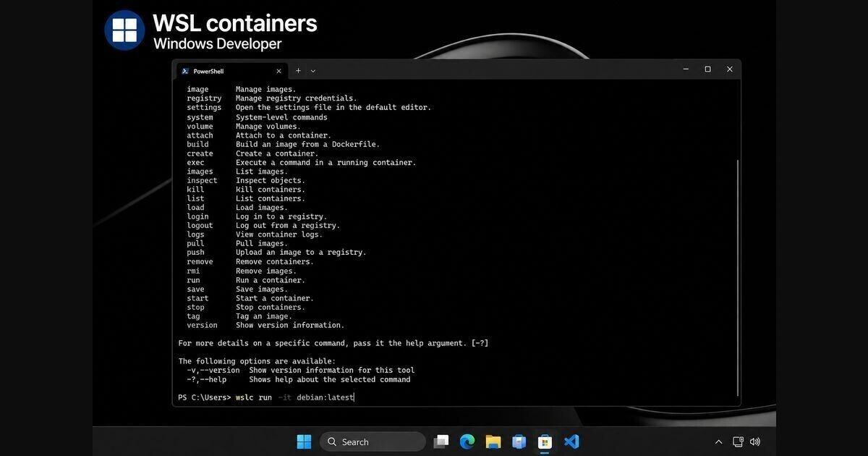Click the 'pull' command row
Image resolution: width=868 pixels, height=456 pixels.
tap(237, 244)
